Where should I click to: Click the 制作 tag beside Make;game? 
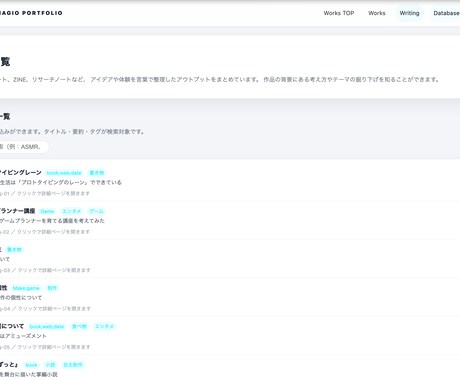coord(52,288)
